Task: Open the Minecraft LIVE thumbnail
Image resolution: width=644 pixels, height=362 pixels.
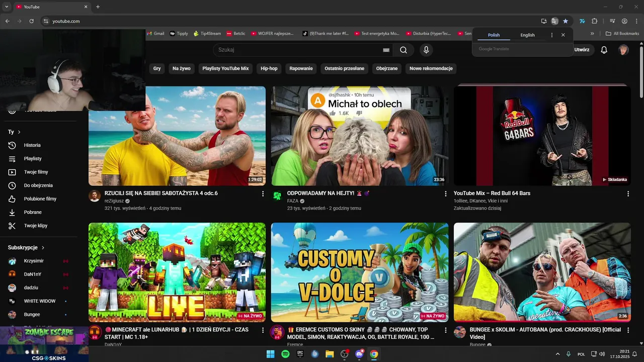Action: [177, 272]
